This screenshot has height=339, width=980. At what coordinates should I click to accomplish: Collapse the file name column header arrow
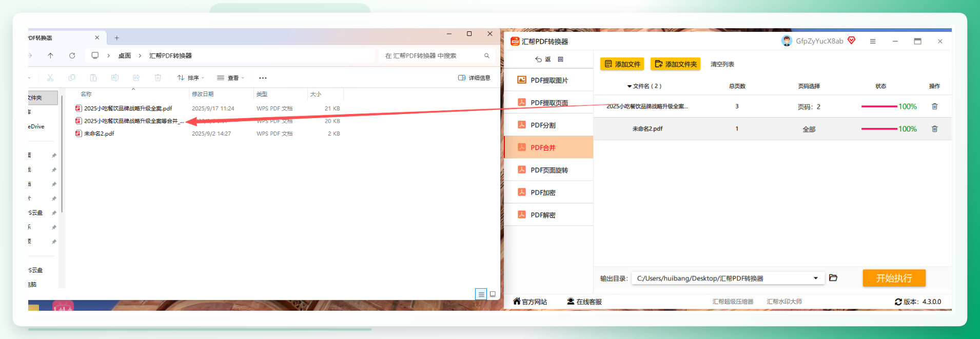click(x=630, y=86)
